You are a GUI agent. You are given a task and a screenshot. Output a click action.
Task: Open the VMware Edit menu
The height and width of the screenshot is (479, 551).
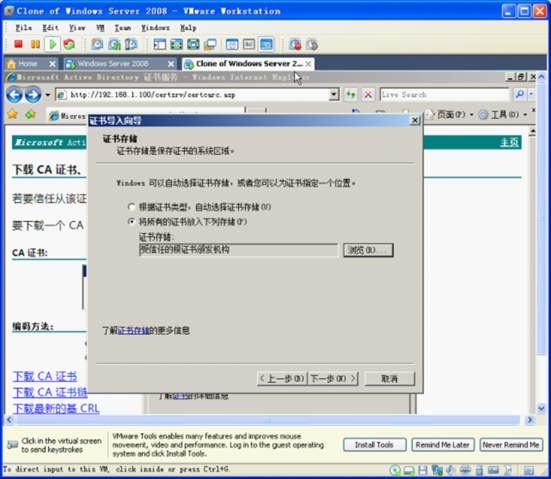point(50,27)
